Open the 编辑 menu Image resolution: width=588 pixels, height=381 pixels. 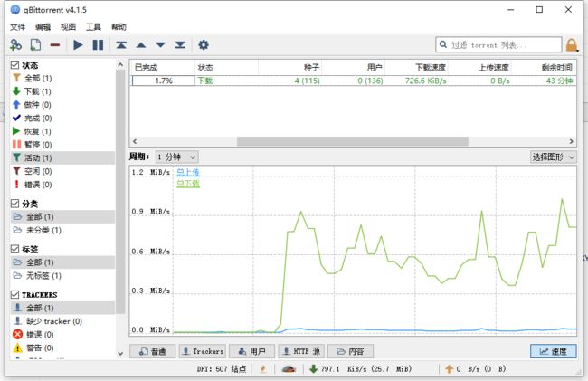pyautogui.click(x=43, y=27)
